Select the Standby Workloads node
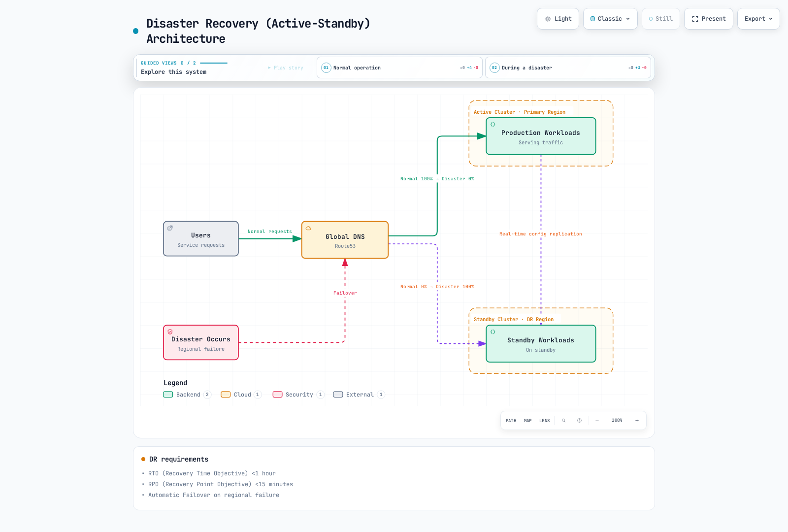Viewport: 788px width, 532px height. 541,343
